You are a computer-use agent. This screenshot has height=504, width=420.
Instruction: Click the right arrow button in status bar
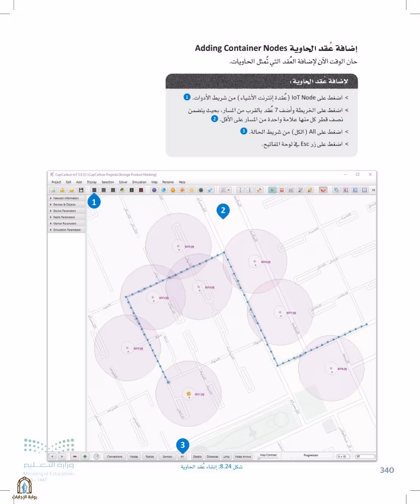pyautogui.click(x=62, y=457)
